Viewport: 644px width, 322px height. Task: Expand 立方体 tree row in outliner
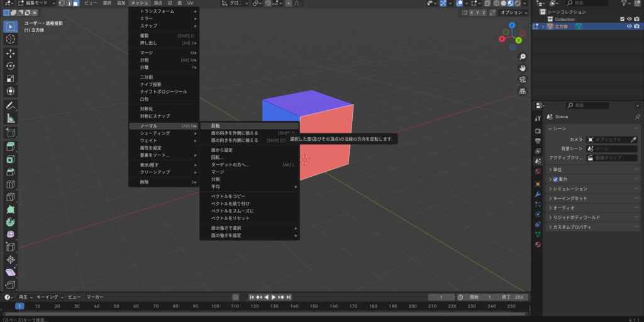[543, 26]
